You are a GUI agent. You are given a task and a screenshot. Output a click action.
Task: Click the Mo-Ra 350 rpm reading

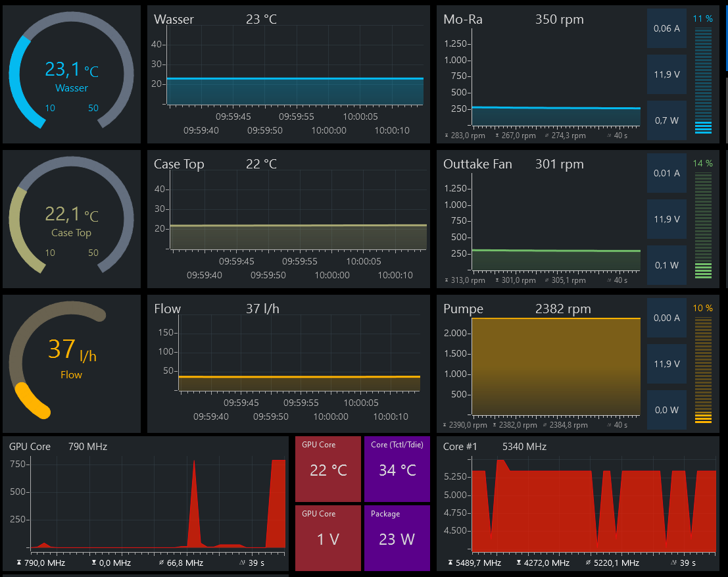[x=560, y=20]
